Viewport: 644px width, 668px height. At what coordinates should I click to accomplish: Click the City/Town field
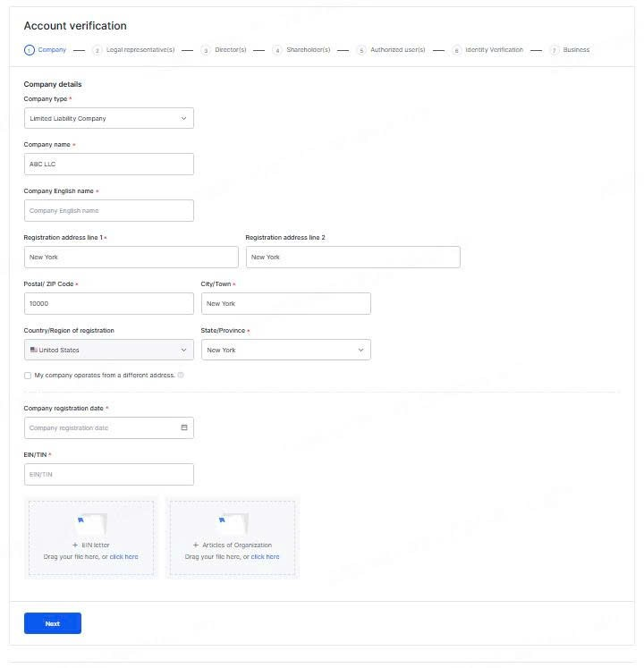pos(285,303)
